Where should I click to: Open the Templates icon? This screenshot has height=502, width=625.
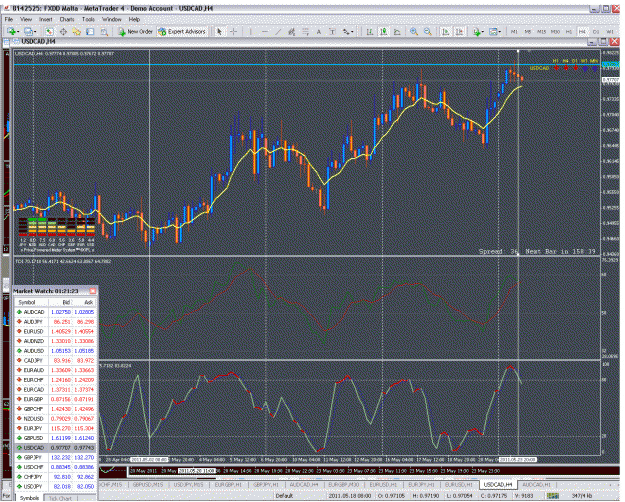493,31
